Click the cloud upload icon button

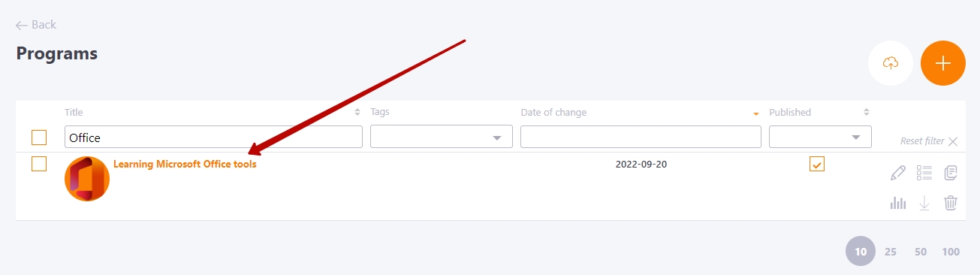coord(891,63)
